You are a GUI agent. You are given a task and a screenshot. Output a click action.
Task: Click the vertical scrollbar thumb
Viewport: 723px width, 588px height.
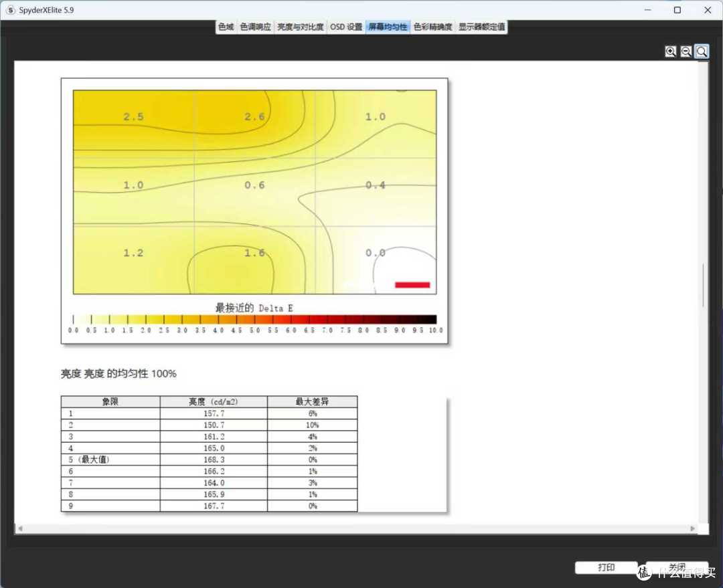703,285
